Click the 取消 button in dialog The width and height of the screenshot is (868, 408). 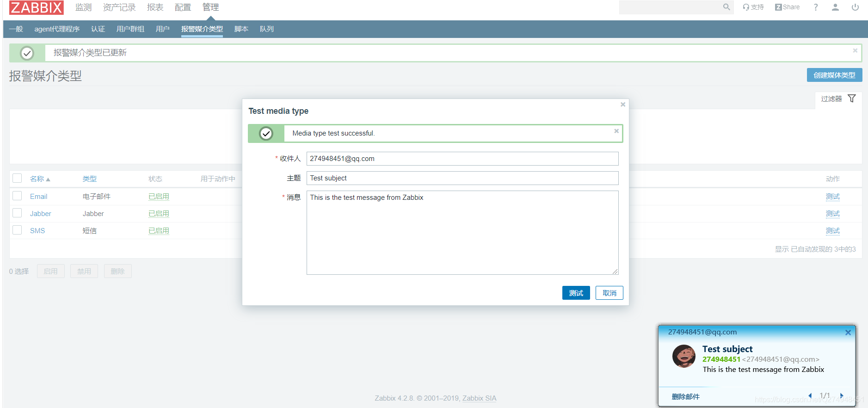[x=609, y=293]
